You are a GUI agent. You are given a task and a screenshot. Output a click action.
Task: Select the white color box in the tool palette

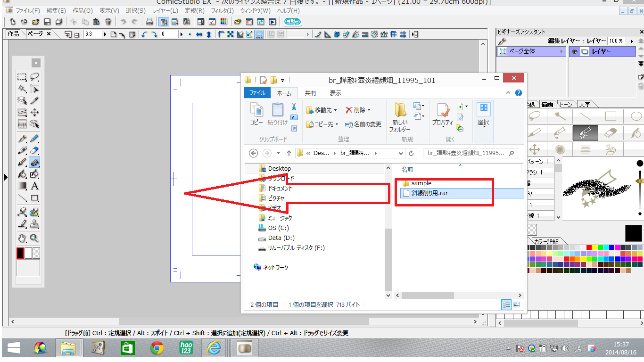tap(28, 253)
